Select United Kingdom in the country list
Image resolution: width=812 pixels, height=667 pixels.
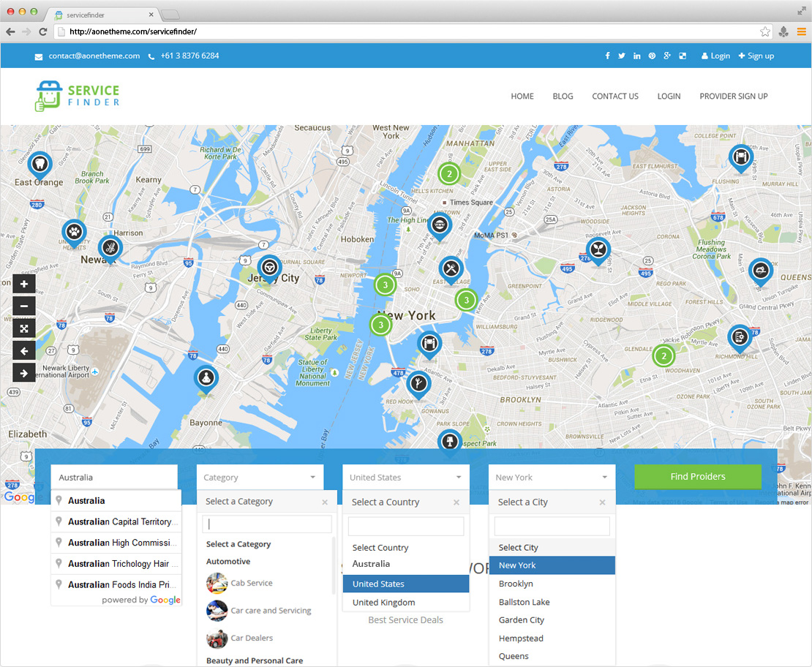(x=383, y=603)
